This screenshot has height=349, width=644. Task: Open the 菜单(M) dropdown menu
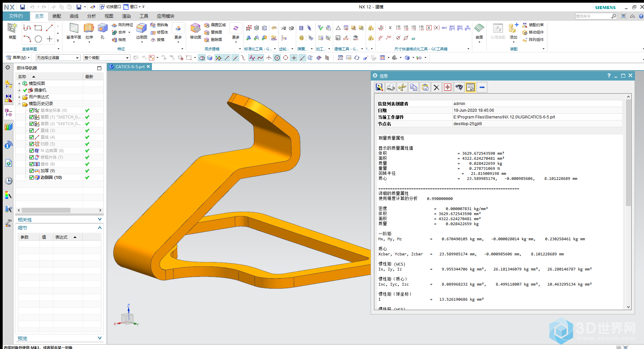[x=18, y=58]
